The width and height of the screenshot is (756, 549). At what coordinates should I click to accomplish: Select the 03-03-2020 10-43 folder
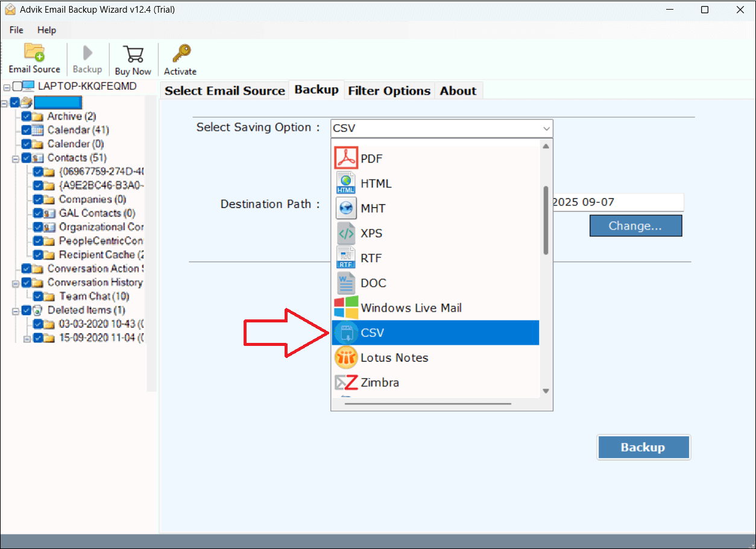tap(101, 324)
